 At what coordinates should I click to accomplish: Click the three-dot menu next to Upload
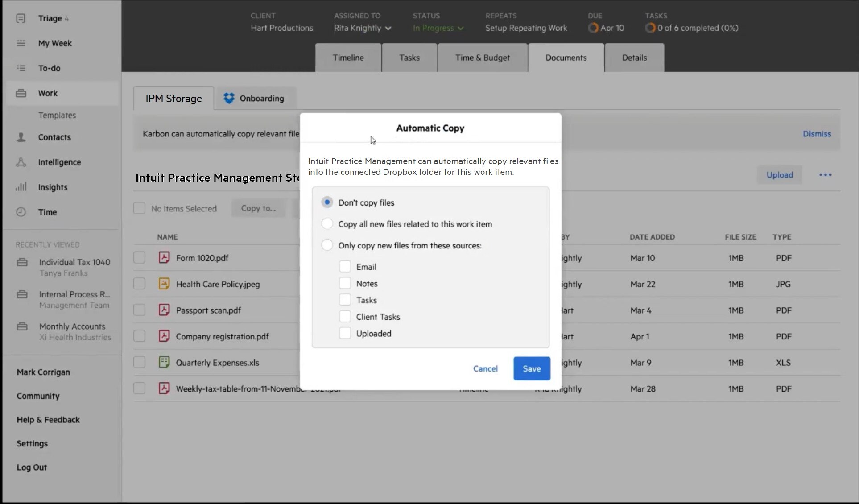826,174
